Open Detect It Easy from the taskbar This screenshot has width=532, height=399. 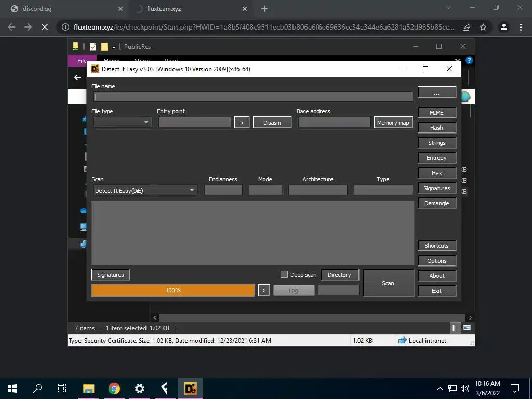click(x=190, y=389)
